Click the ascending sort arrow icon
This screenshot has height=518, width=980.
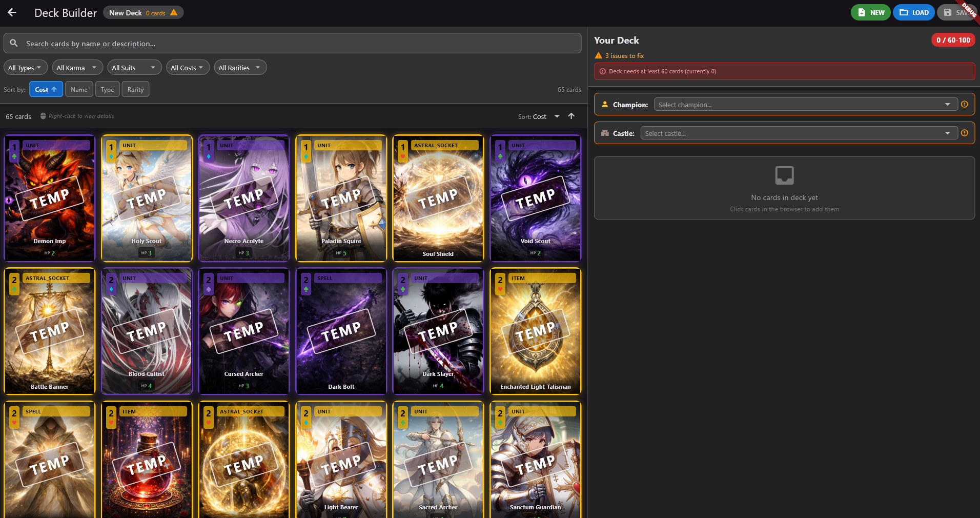(571, 116)
